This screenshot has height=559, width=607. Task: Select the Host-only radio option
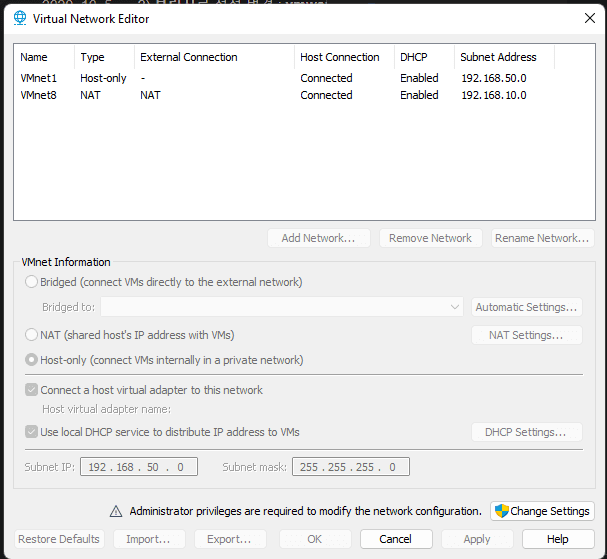point(33,360)
